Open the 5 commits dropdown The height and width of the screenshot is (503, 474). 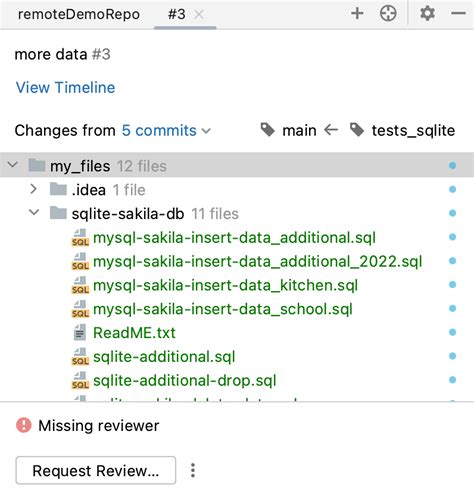[x=166, y=130]
